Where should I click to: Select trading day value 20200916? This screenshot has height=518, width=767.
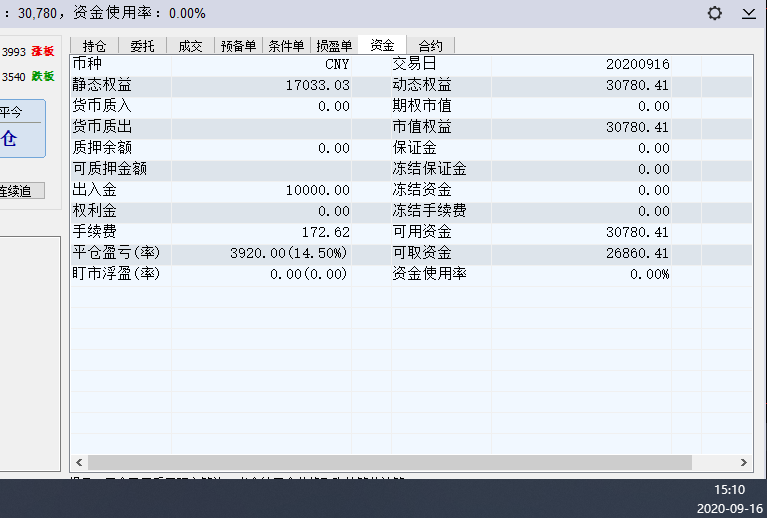coord(638,64)
